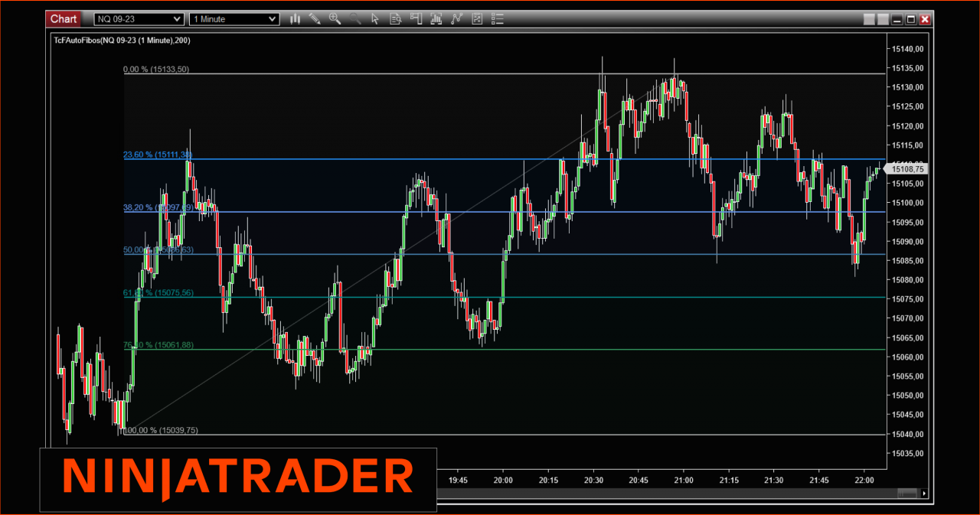Open the bar type selector icon
This screenshot has height=515, width=980.
295,18
